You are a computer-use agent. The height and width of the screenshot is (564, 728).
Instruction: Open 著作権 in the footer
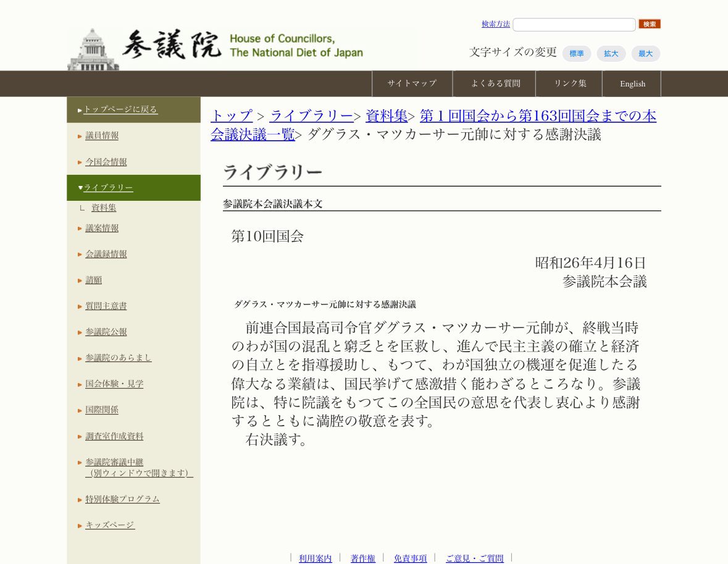pos(363,558)
